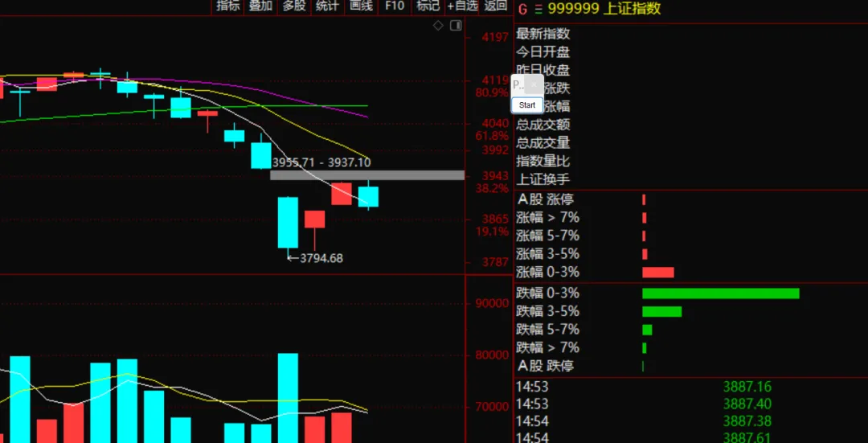This screenshot has height=443, width=868.
Task: Toggle the side panel layout icon
Action: [x=456, y=26]
